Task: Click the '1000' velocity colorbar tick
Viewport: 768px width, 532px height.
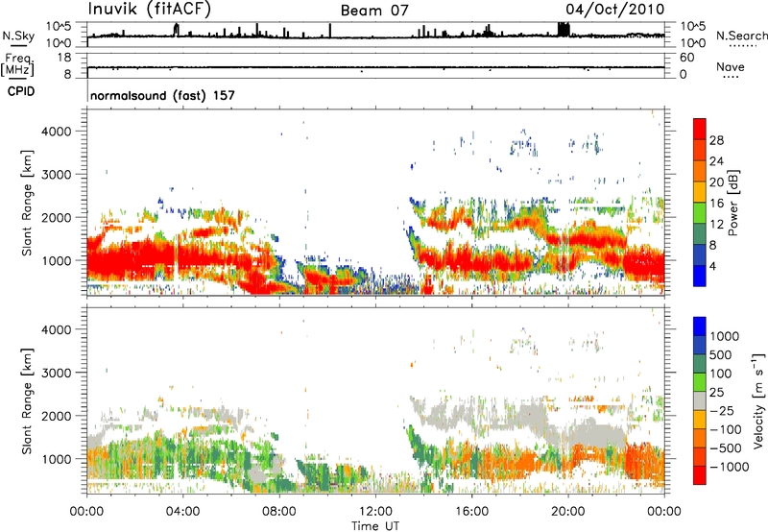Action: click(x=725, y=336)
